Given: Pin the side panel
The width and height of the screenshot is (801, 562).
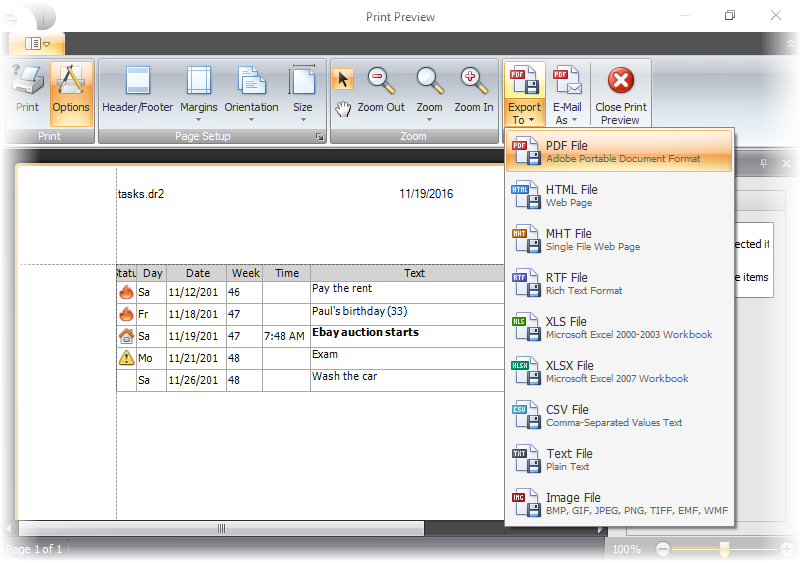Looking at the screenshot, I should click(x=763, y=163).
